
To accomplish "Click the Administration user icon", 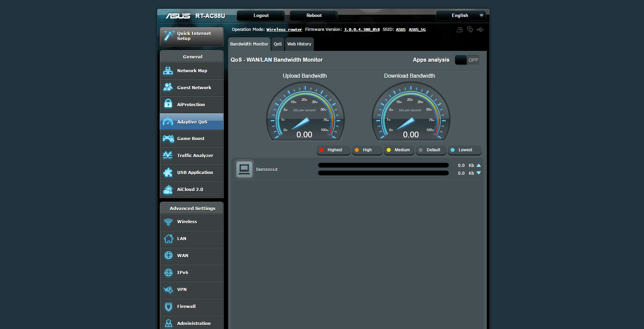I will pos(168,323).
